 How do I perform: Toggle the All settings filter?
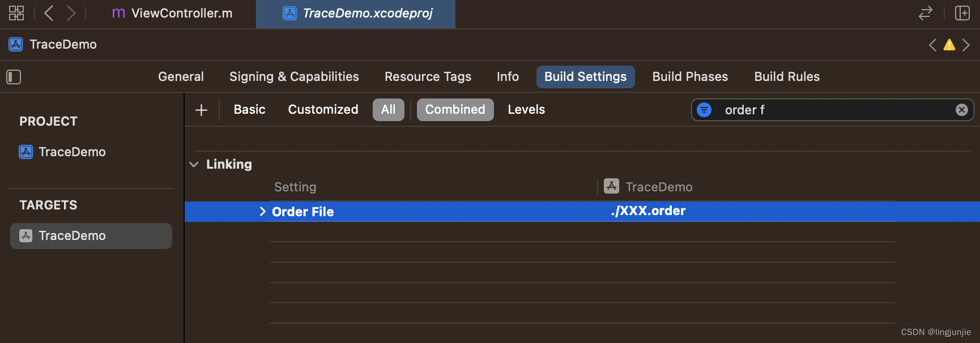coord(389,110)
